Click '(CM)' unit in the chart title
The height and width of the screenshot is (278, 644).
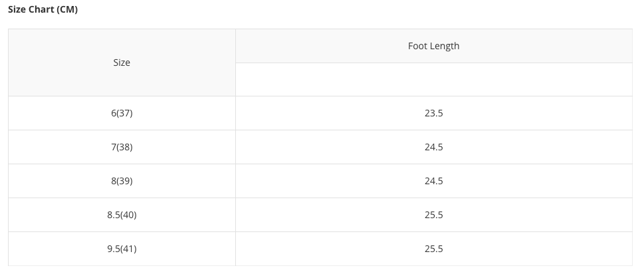pyautogui.click(x=66, y=10)
